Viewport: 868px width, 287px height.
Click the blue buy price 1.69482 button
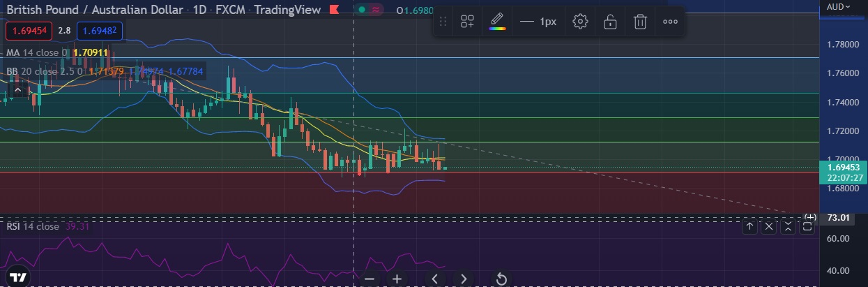coord(98,31)
